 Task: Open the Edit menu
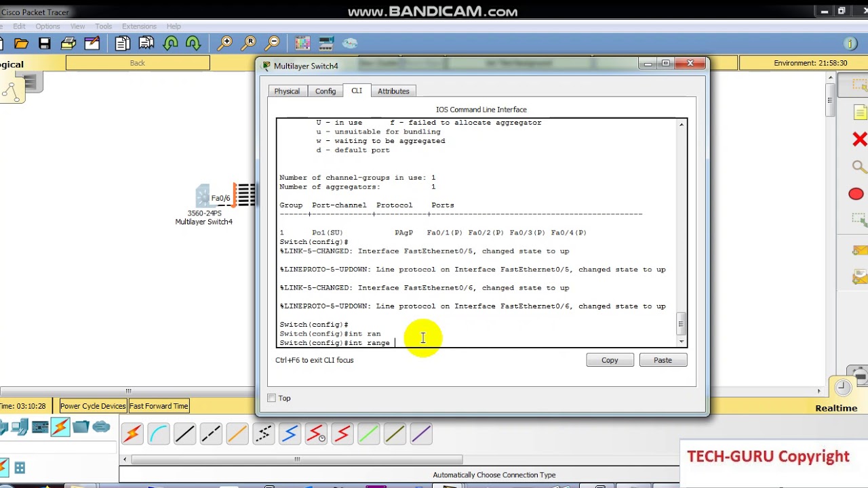19,26
